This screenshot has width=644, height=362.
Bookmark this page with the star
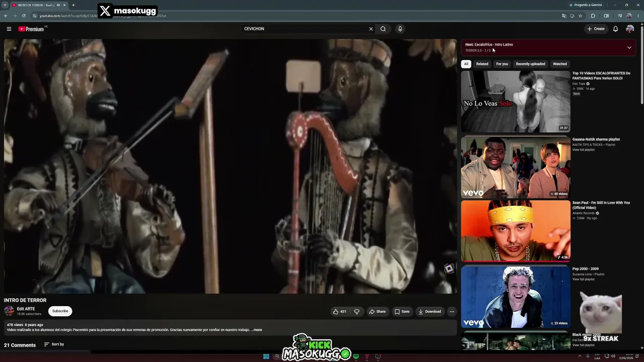pyautogui.click(x=580, y=16)
